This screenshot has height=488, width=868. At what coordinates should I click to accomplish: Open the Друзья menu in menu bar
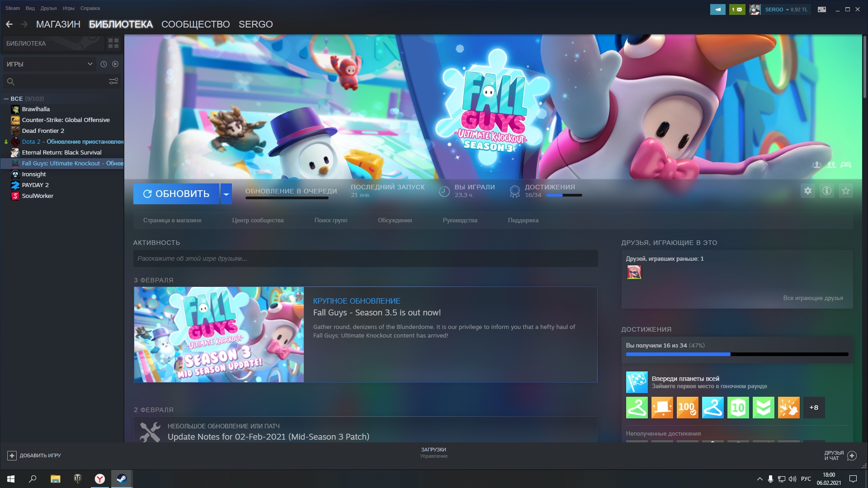click(48, 8)
